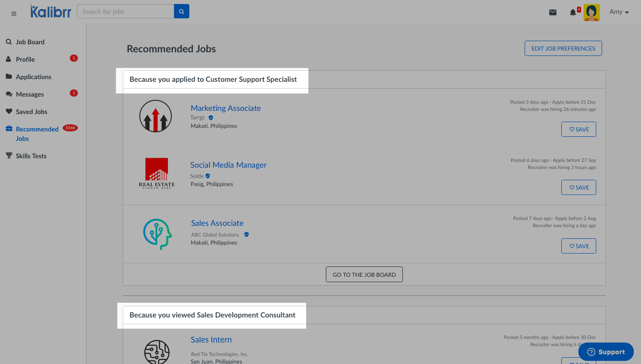Click the ABC Global Solutions logo
This screenshot has width=641, height=364.
(157, 234)
